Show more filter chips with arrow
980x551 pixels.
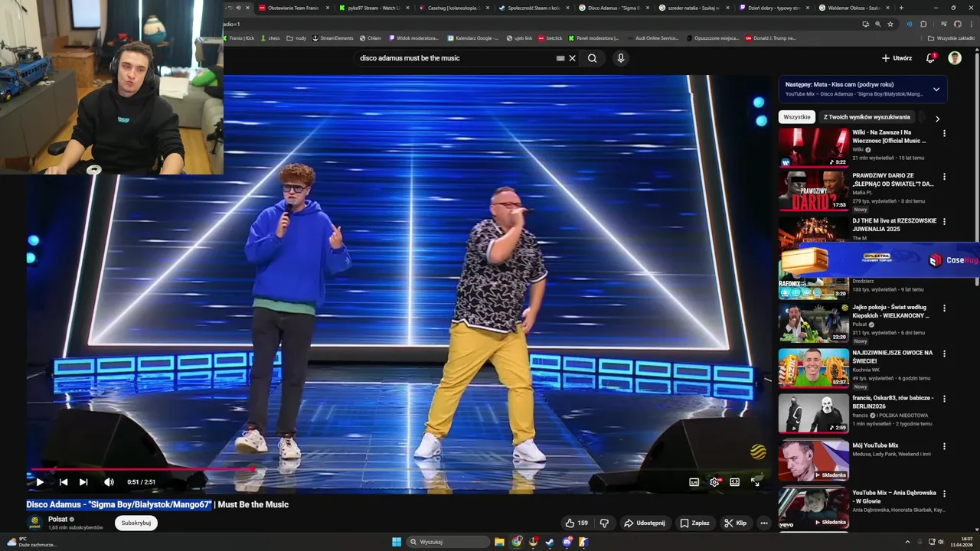pyautogui.click(x=937, y=119)
